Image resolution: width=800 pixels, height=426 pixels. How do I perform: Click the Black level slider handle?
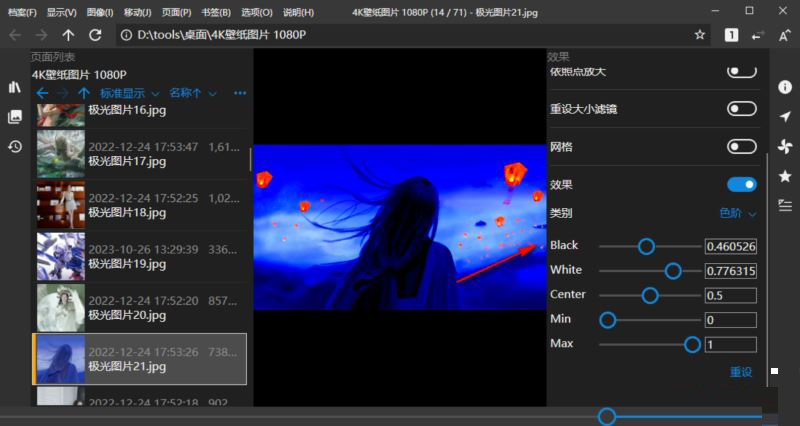coord(646,246)
